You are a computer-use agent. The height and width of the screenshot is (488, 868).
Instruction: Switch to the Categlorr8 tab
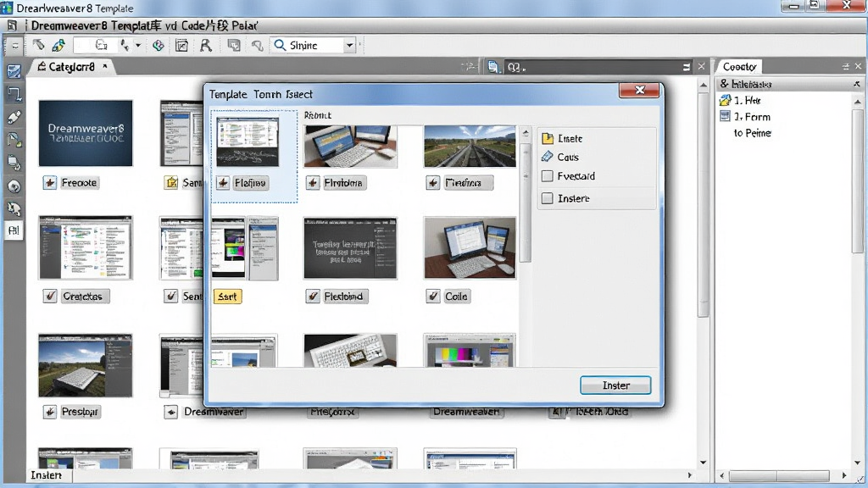[x=71, y=66]
